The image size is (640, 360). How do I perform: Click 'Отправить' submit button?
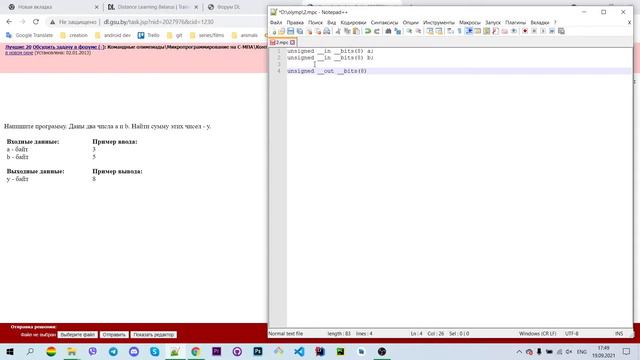pyautogui.click(x=114, y=334)
